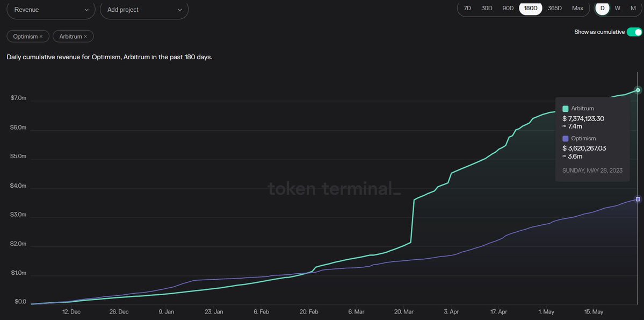Click the 9. Jan x-axis label

167,312
